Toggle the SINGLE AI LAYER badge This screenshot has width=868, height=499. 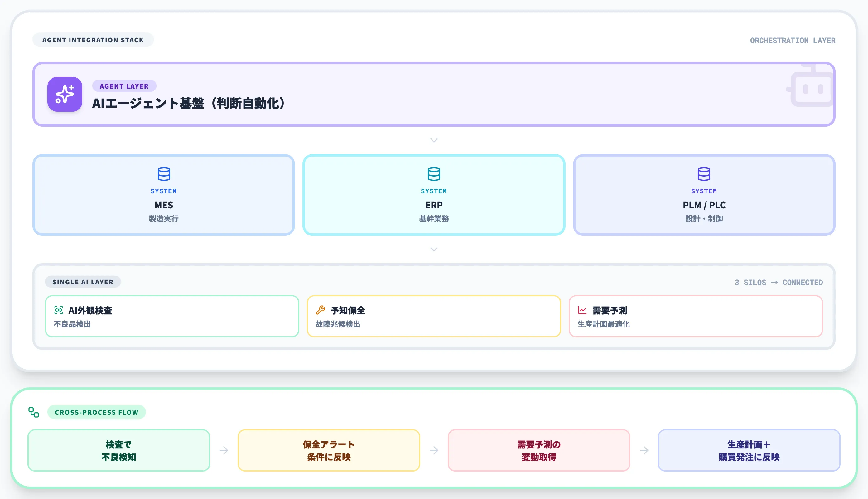pyautogui.click(x=83, y=282)
